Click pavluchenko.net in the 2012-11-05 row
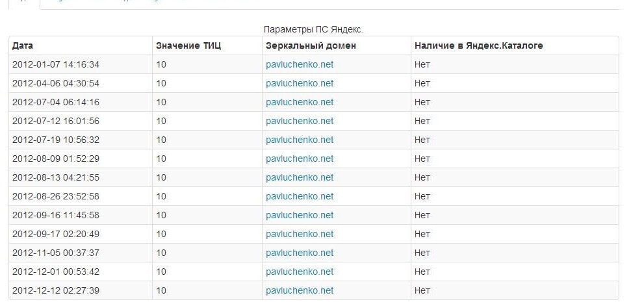Screen dimensions: 644x304 click(x=300, y=253)
